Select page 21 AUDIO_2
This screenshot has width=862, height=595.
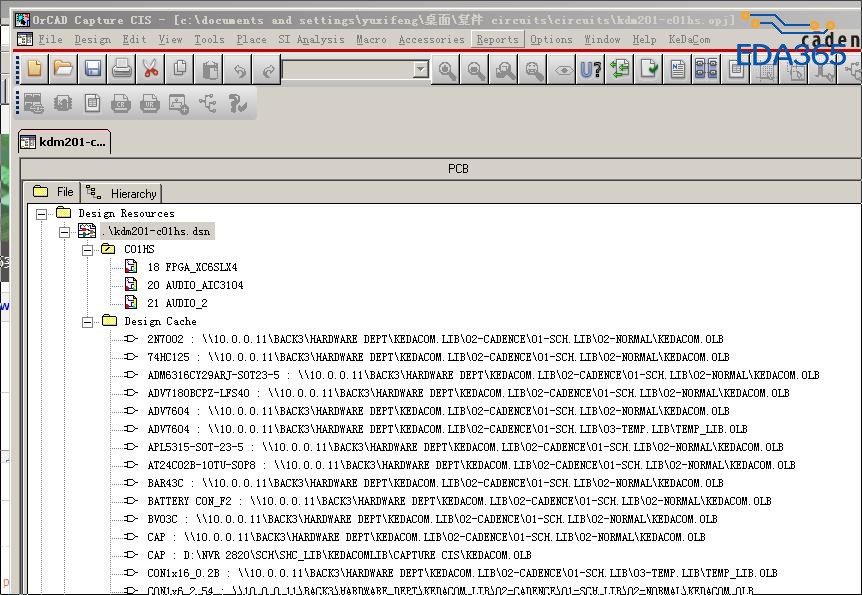pyautogui.click(x=177, y=304)
